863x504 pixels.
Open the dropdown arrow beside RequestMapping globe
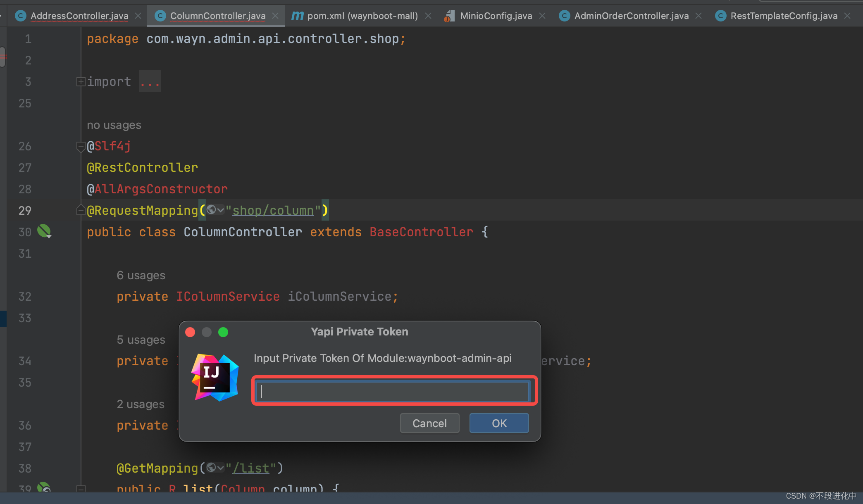click(x=221, y=210)
